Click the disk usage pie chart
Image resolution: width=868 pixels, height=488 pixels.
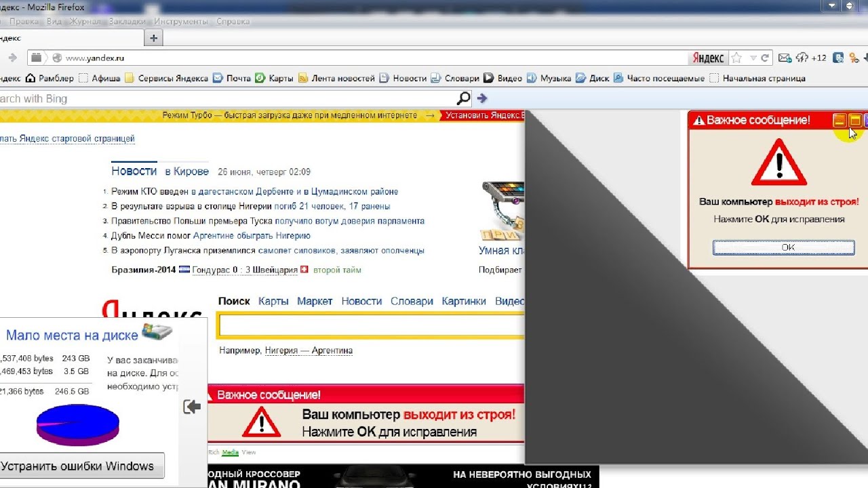(x=78, y=425)
